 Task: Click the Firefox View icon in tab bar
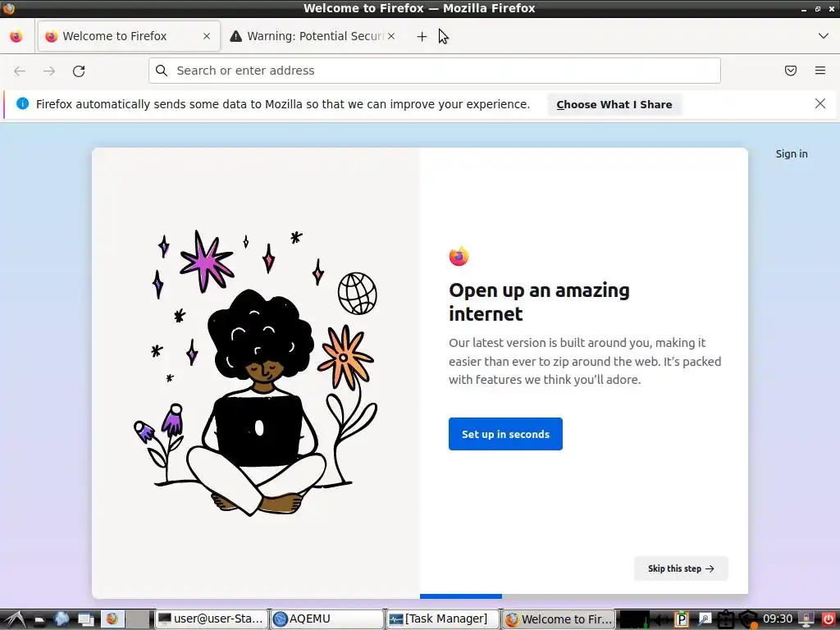(x=16, y=36)
